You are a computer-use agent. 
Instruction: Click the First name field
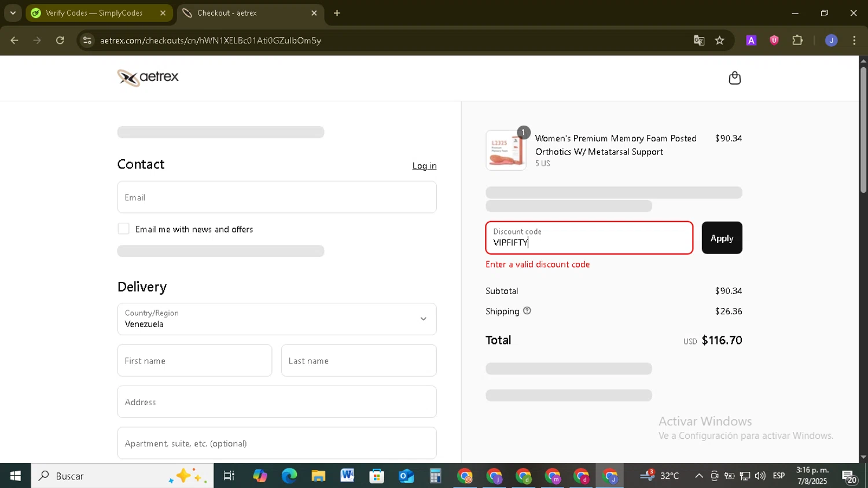click(x=194, y=361)
